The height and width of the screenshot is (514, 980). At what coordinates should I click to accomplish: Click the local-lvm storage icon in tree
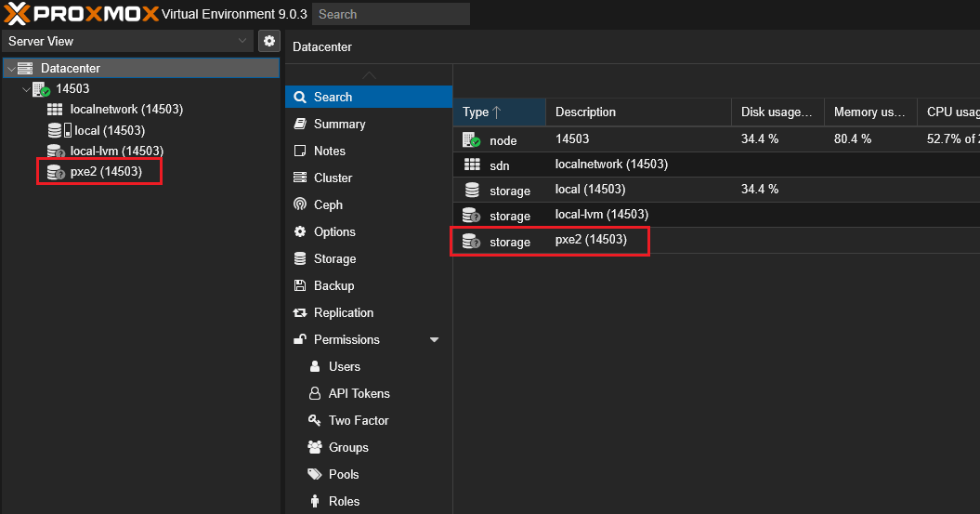pyautogui.click(x=55, y=151)
